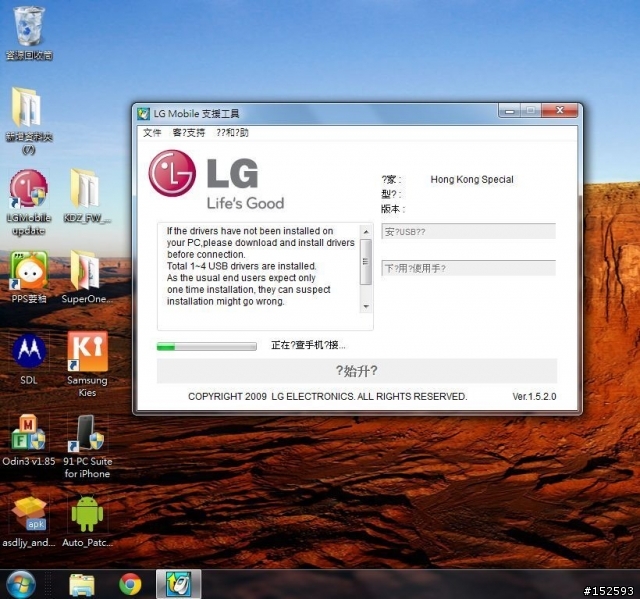Open the new folder (7) on the desktop
The image size is (640, 599).
click(x=27, y=107)
